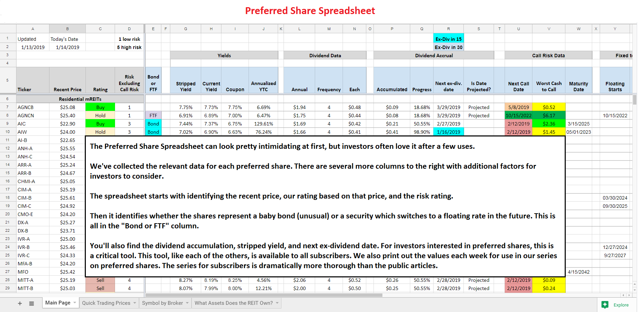644x312 pixels.
Task: Open the all-sheets list icon next to plus
Action: [x=31, y=303]
